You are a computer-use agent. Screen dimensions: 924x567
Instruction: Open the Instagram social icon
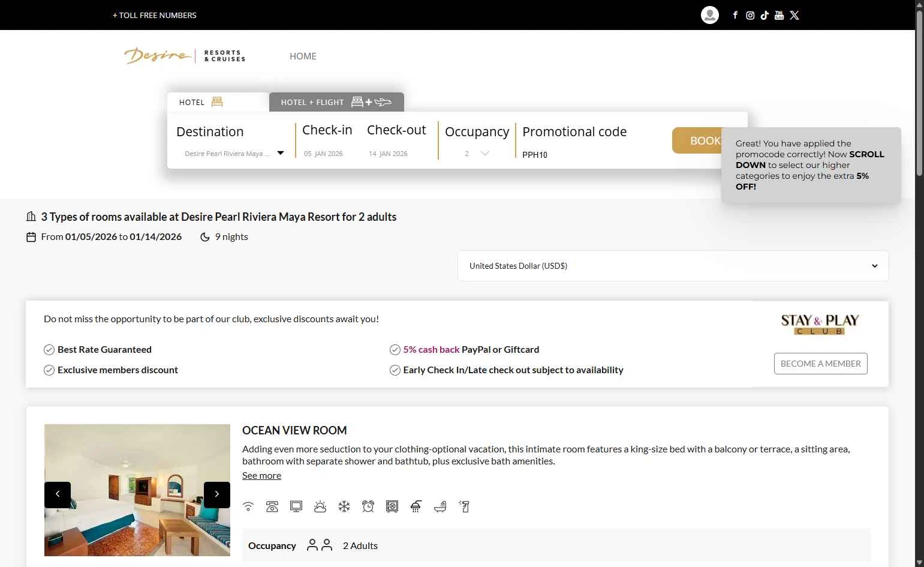point(750,16)
